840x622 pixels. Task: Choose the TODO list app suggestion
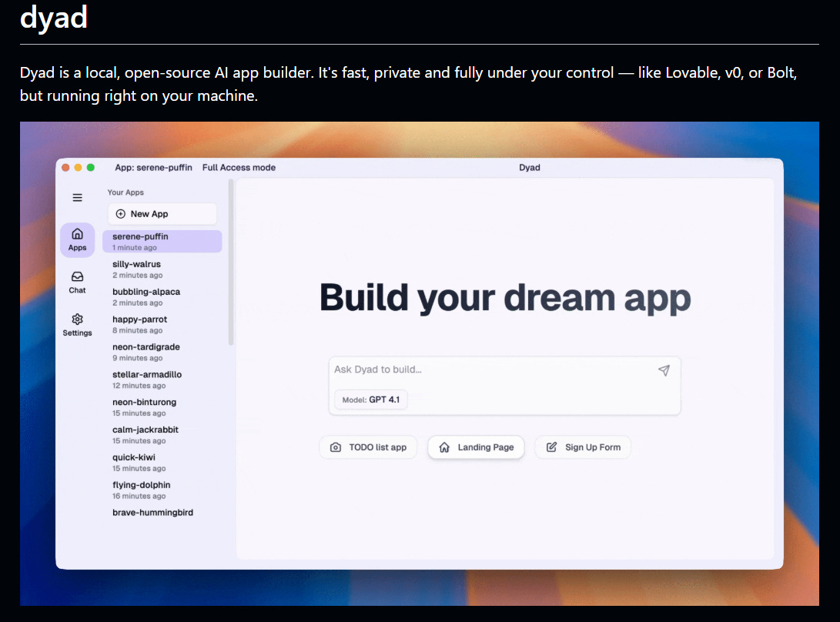point(368,447)
